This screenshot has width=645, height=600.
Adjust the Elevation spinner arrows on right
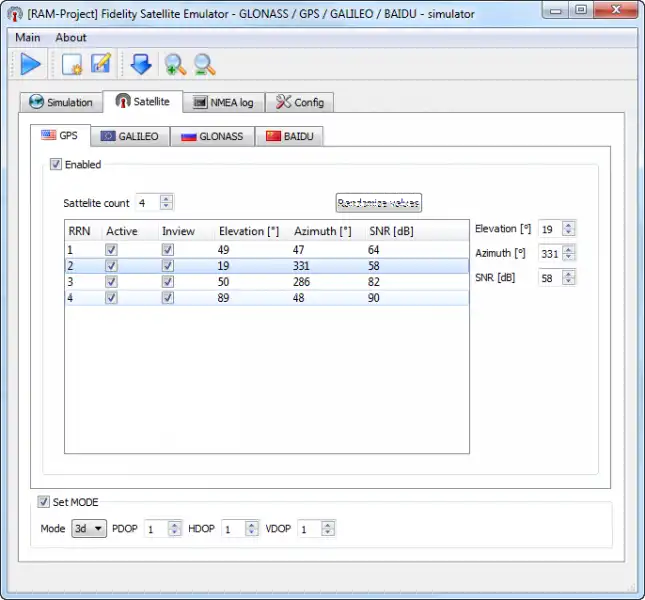568,229
